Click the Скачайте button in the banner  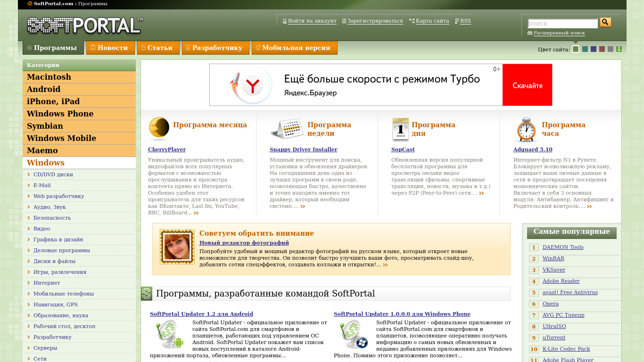point(527,85)
